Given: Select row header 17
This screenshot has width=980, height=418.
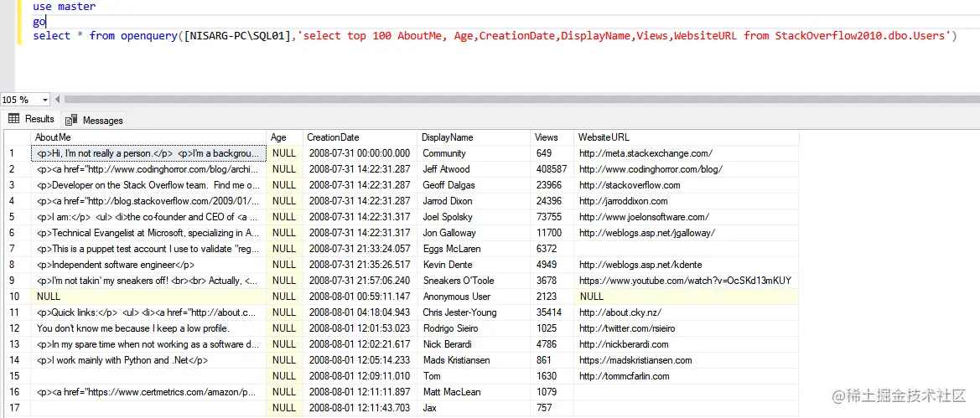Looking at the screenshot, I should point(17,408).
